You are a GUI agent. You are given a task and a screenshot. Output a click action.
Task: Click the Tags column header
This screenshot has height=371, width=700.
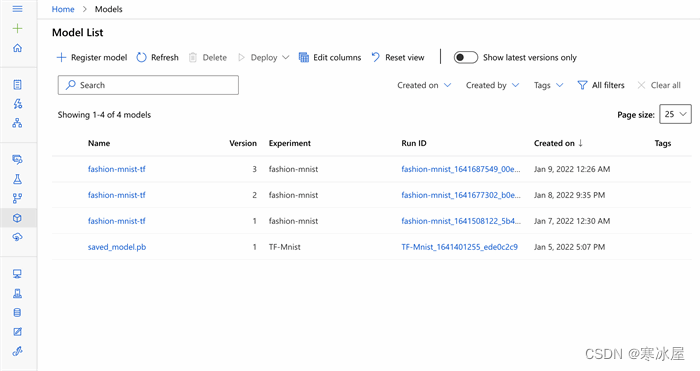pos(663,143)
